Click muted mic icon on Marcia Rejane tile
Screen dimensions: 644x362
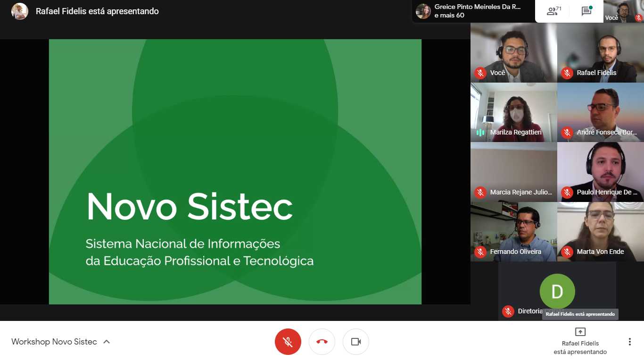click(480, 192)
